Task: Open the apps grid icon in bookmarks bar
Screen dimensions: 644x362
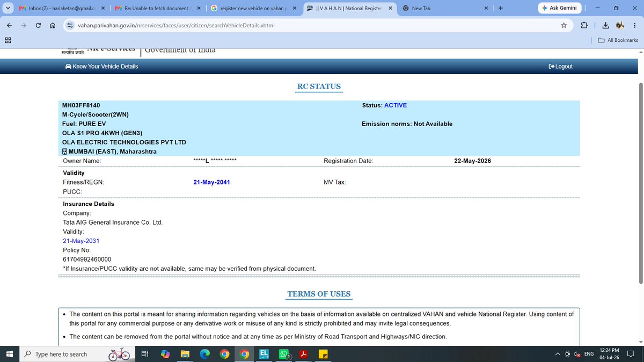Action: 8,40
